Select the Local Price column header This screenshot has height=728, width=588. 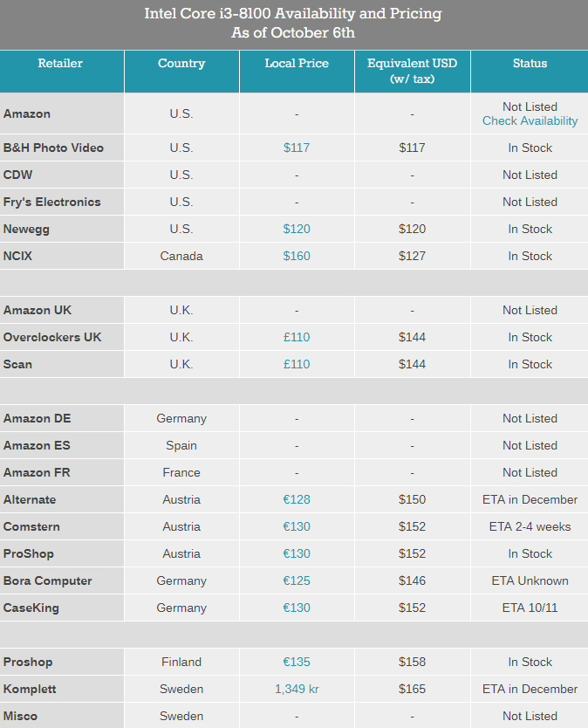point(297,64)
